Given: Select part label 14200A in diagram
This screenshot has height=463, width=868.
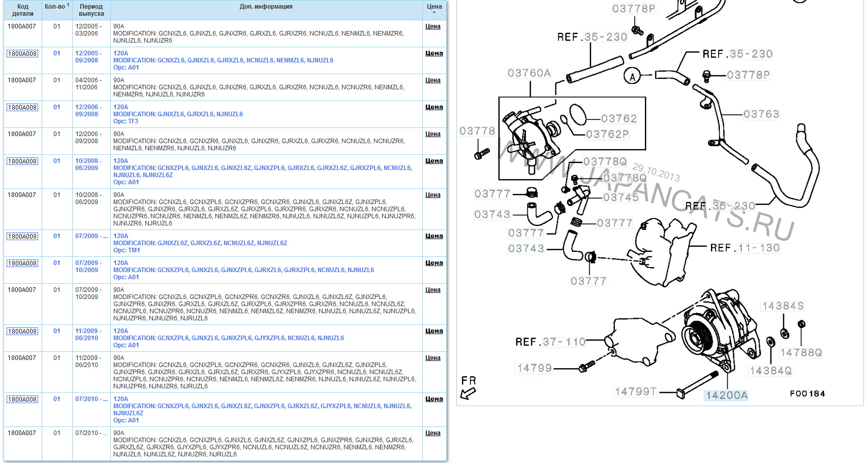Looking at the screenshot, I should point(726,395).
